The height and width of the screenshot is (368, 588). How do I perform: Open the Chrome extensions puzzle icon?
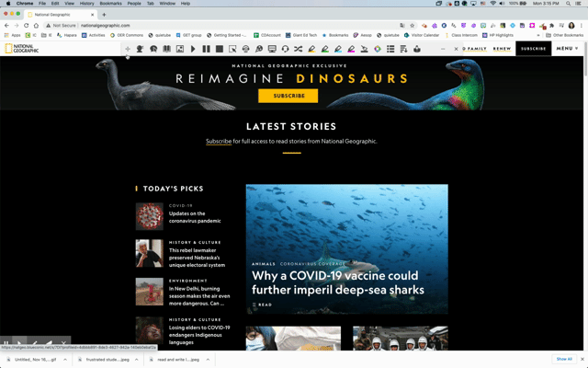(x=551, y=26)
